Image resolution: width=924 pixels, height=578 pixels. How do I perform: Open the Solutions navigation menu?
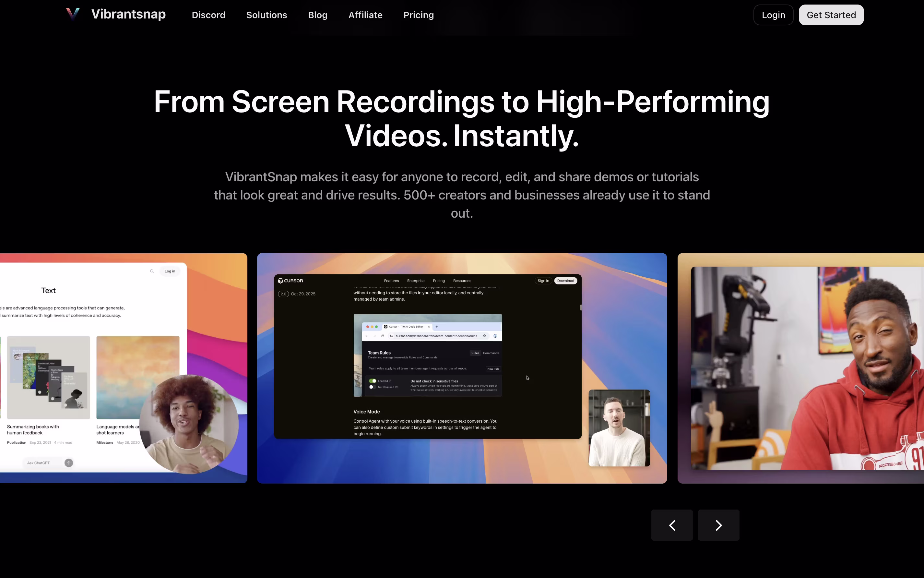coord(267,15)
